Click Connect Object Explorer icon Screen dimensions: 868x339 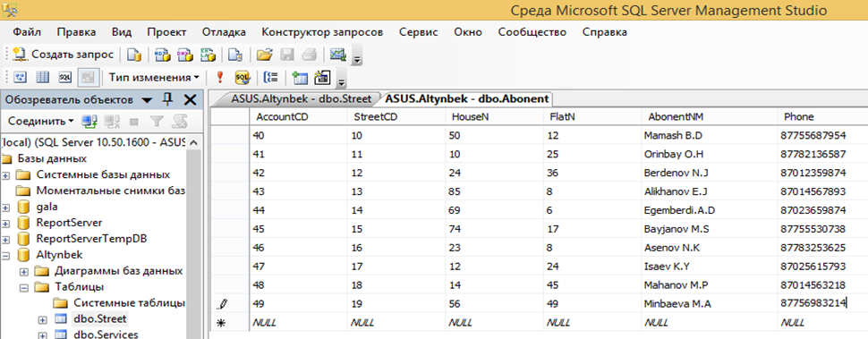tap(89, 121)
